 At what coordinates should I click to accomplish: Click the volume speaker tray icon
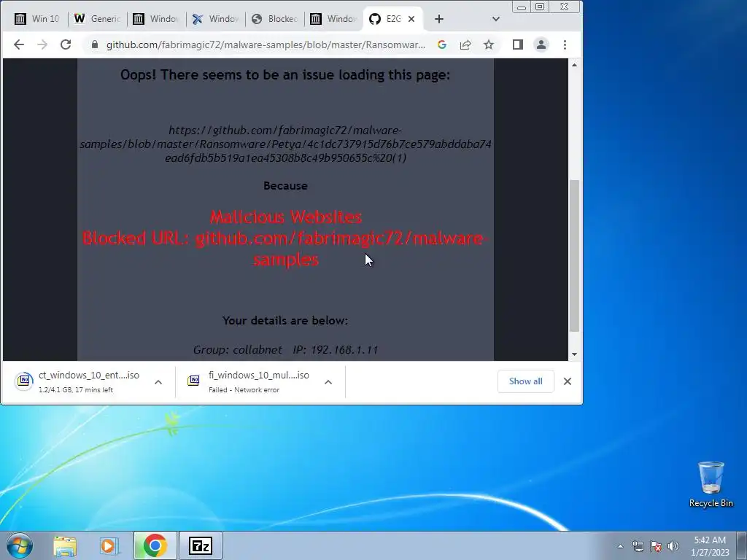pyautogui.click(x=673, y=546)
